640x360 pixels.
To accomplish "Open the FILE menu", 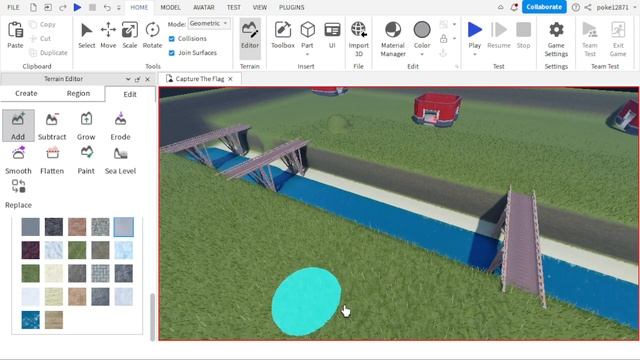I will tap(13, 7).
